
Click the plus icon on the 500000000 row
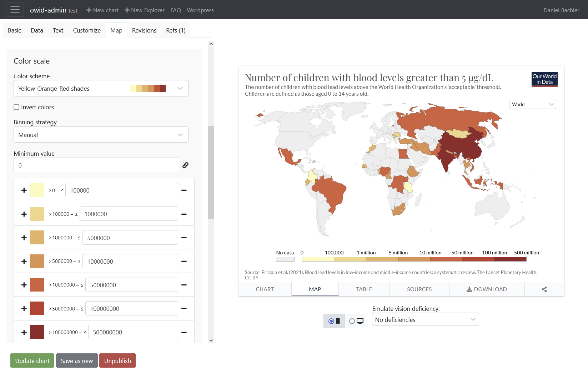click(24, 332)
